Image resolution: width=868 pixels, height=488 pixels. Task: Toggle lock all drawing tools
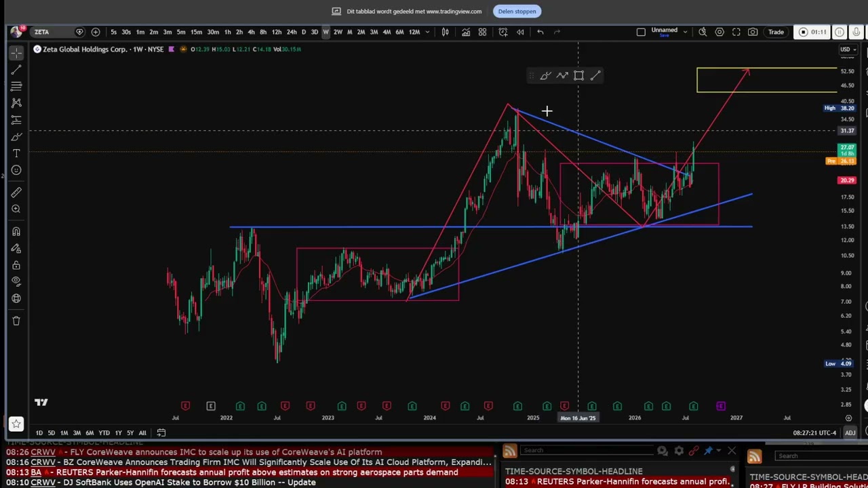point(16,265)
